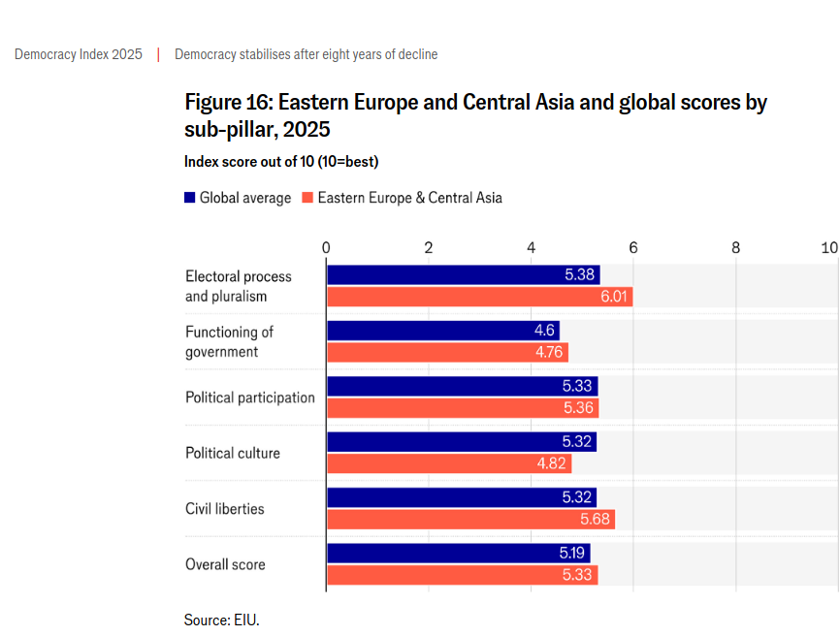
Task: Click the 'Political culture' category label
Action: tap(233, 453)
